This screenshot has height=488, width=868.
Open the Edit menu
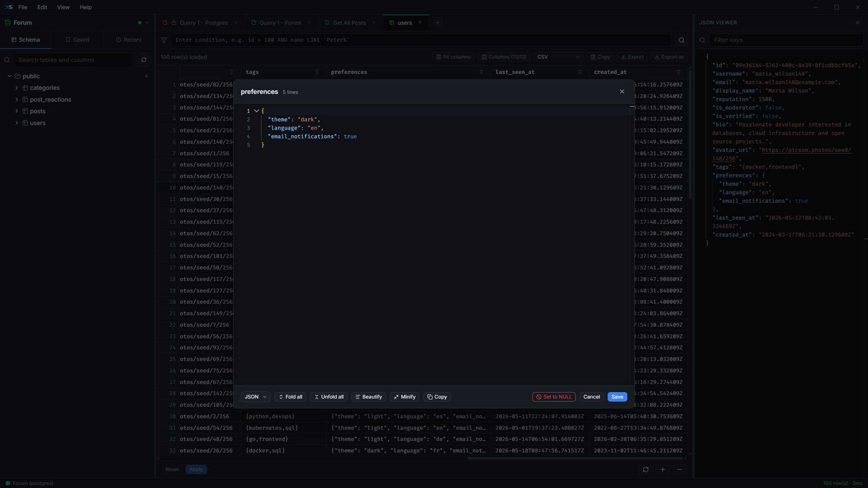pos(42,7)
